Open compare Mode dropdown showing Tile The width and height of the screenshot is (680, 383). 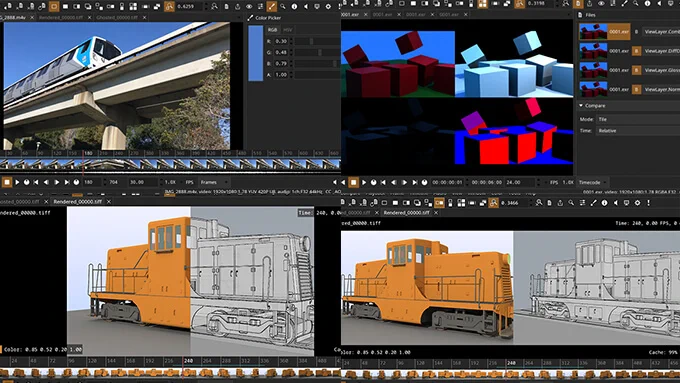coord(638,119)
